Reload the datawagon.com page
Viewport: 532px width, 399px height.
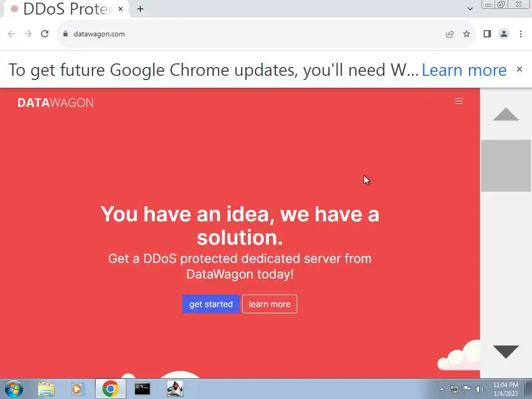click(45, 34)
